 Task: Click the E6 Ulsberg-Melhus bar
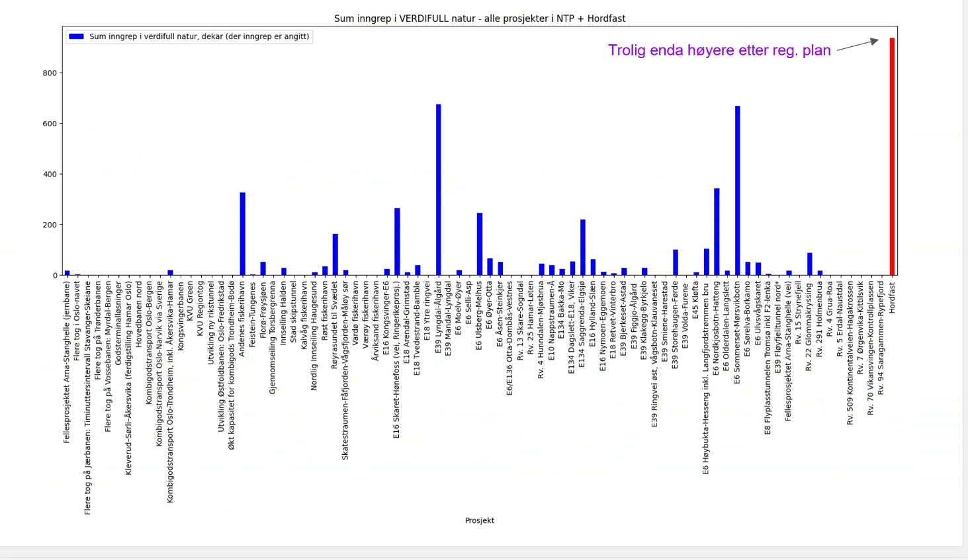click(x=480, y=244)
